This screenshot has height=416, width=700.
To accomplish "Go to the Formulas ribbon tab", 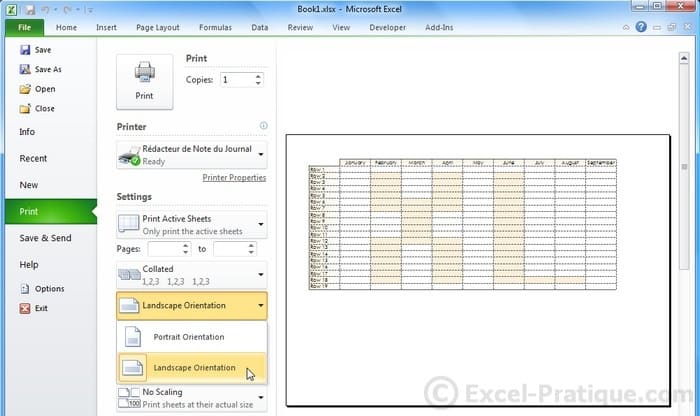I will (215, 28).
